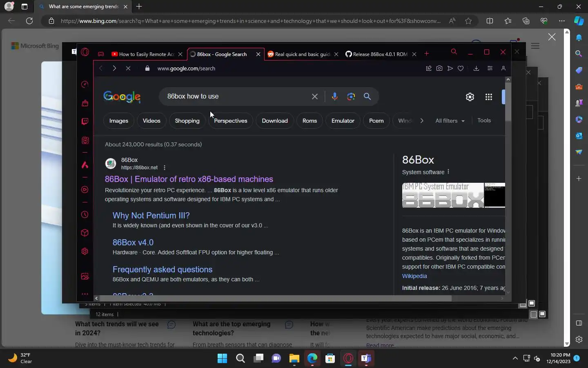Open the Wikipedia link in knowledge panel

[x=414, y=276]
